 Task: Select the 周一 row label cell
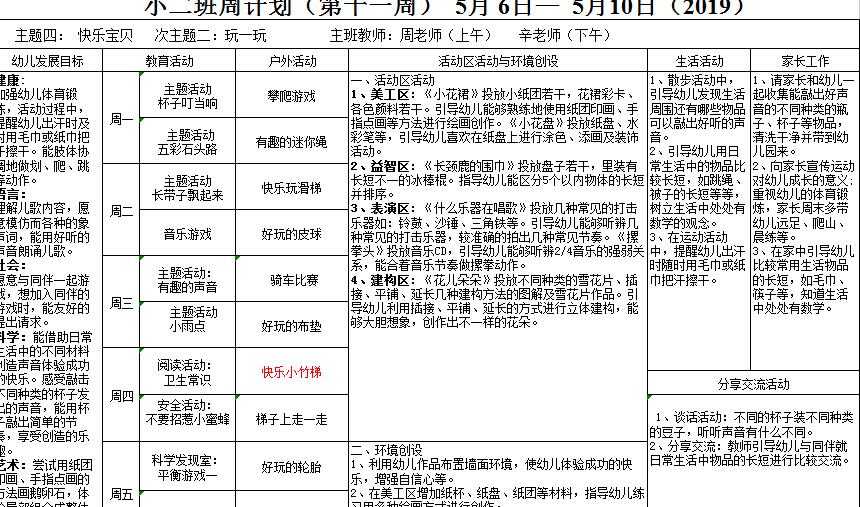click(121, 119)
